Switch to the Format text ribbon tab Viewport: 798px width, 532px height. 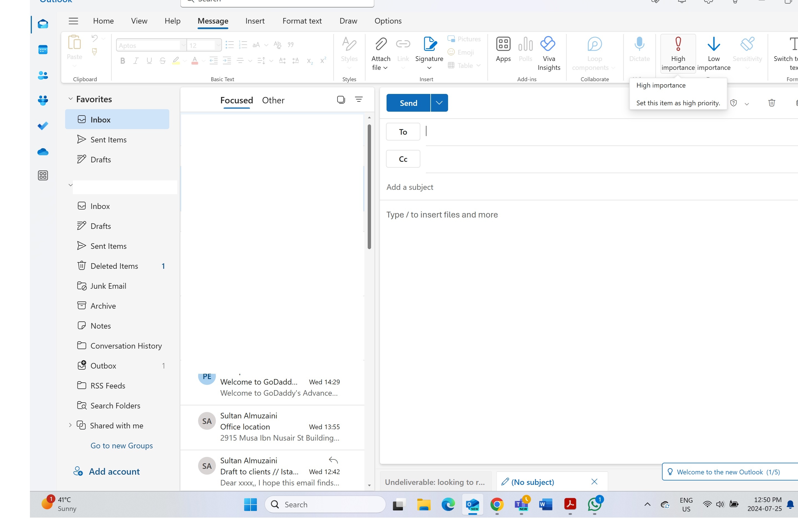point(302,21)
